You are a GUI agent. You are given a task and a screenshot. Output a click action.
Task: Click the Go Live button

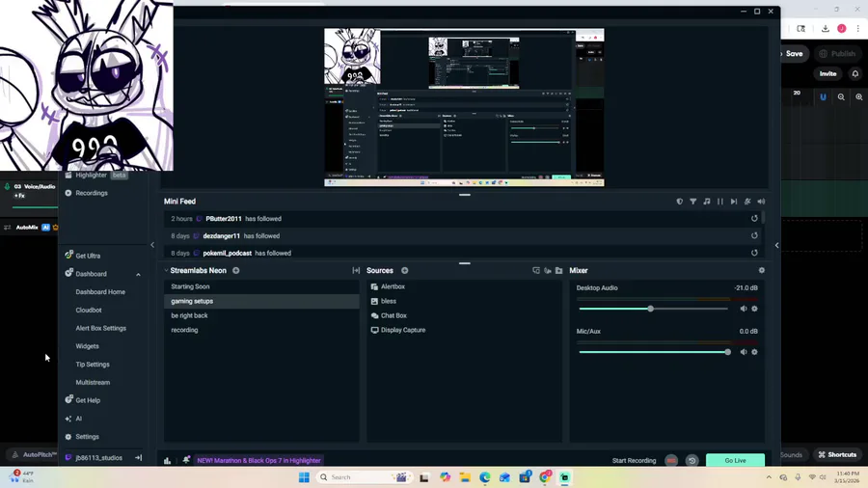pyautogui.click(x=735, y=460)
